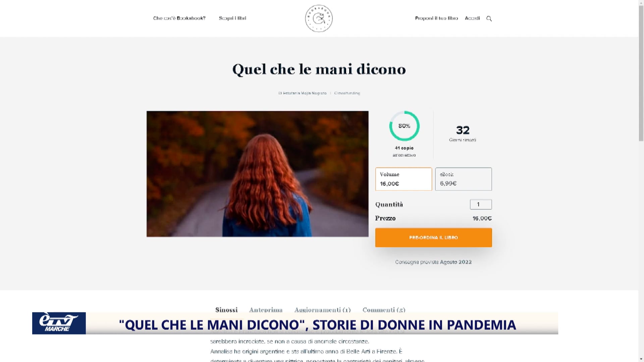
Task: Select the eBook 6,99€ option
Action: pos(464,179)
